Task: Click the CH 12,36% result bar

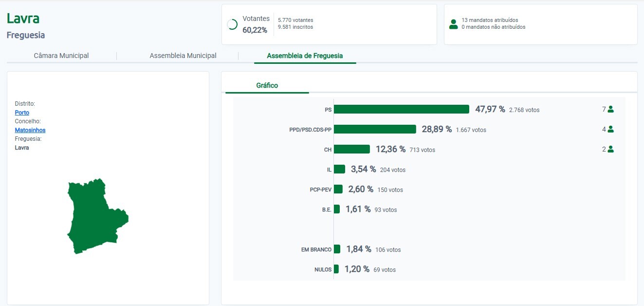Action: 351,149
